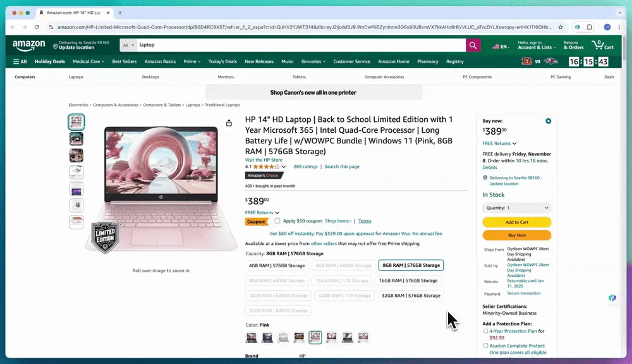Check the Apply $50 coupon box
The image size is (632, 364).
[277, 221]
